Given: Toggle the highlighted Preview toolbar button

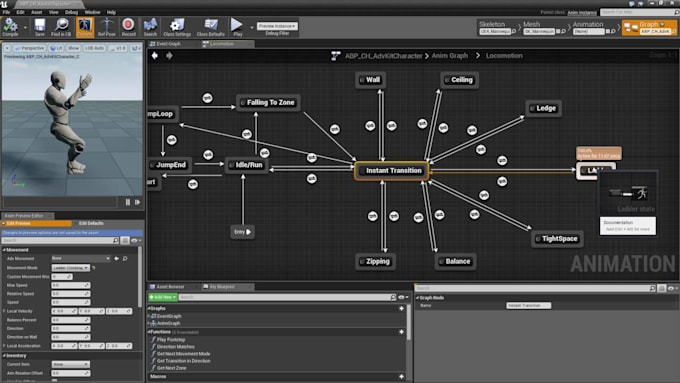Looking at the screenshot, I should pyautogui.click(x=85, y=27).
